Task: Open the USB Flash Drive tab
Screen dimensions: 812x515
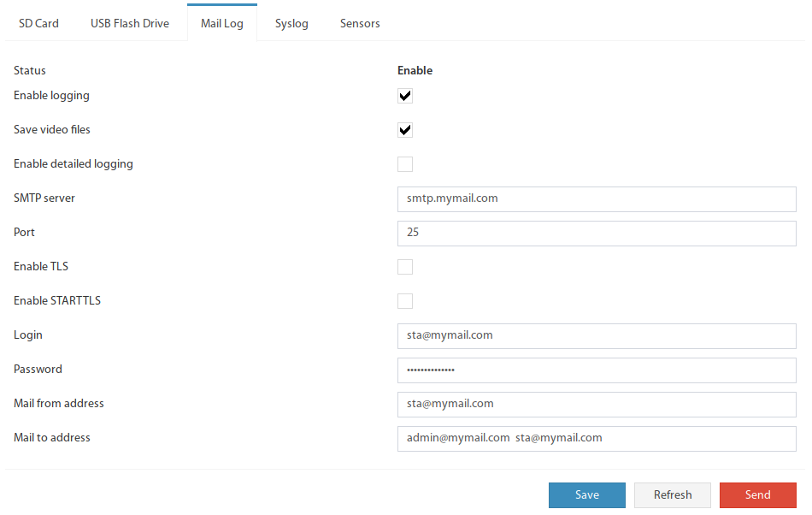Action: click(129, 23)
